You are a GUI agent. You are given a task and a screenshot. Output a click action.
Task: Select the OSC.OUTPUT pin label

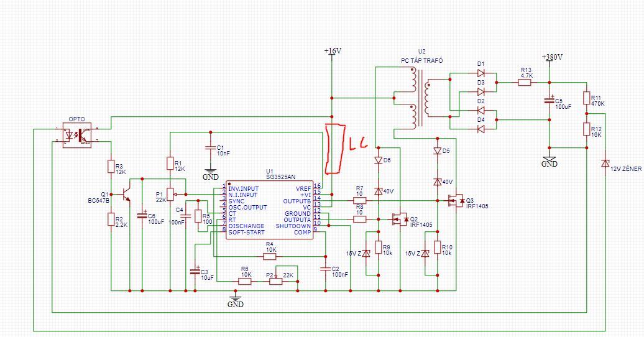click(247, 207)
